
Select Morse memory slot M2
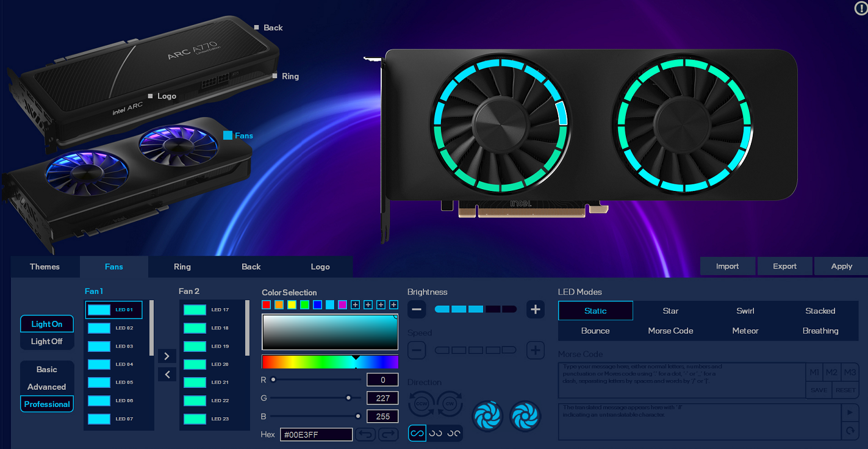point(832,373)
